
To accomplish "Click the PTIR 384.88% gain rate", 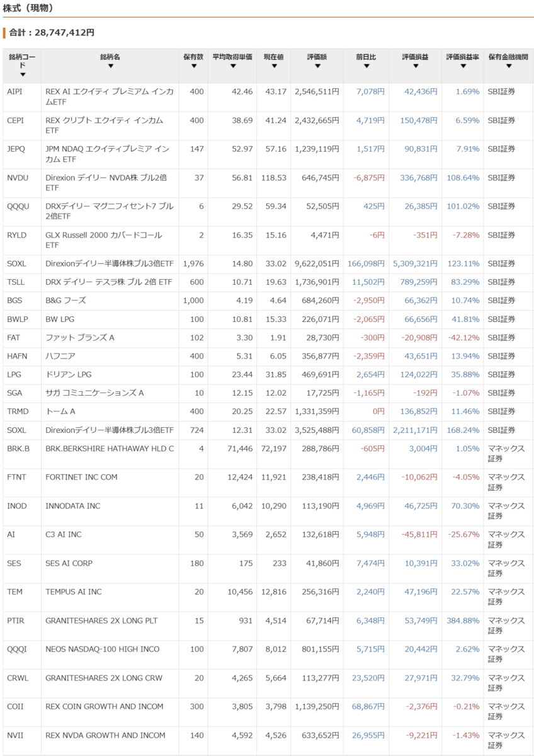I will coord(463,621).
